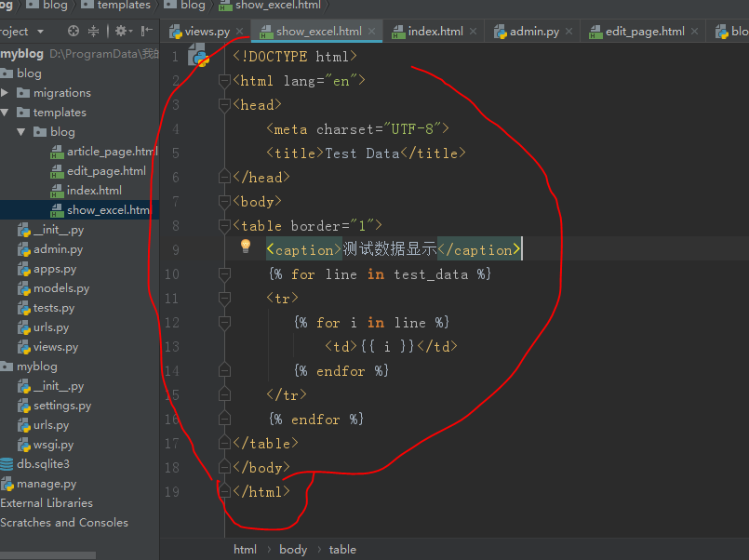The height and width of the screenshot is (560, 749).
Task: Click the HTML icon on index.html tab
Action: pyautogui.click(x=398, y=32)
